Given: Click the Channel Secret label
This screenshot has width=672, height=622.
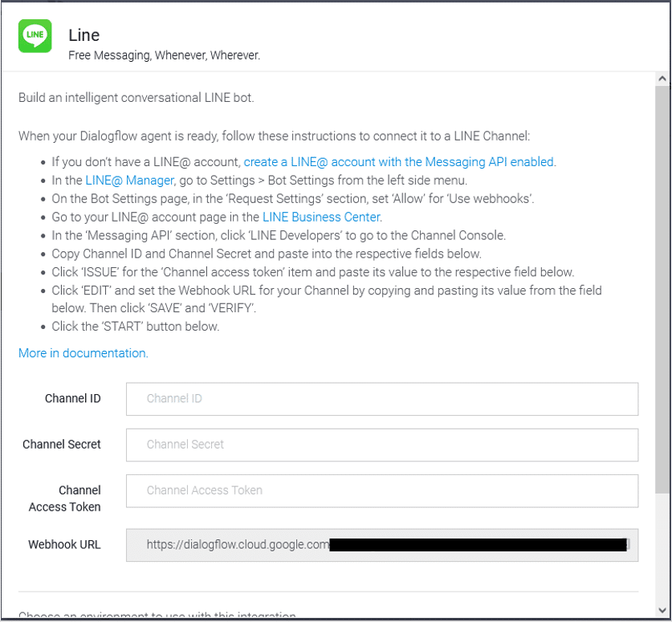Looking at the screenshot, I should 62,444.
